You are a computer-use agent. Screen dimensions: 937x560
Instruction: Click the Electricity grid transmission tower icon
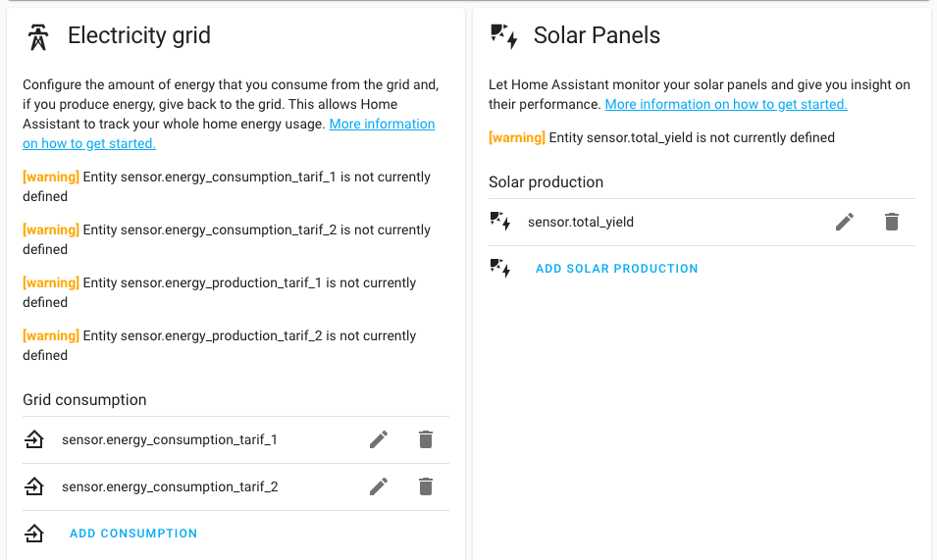click(x=38, y=37)
